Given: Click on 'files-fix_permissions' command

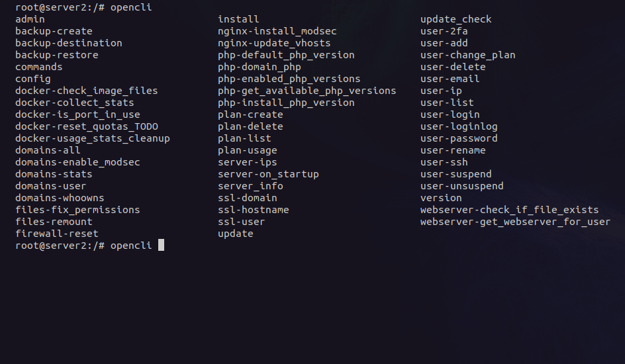Looking at the screenshot, I should [x=77, y=210].
